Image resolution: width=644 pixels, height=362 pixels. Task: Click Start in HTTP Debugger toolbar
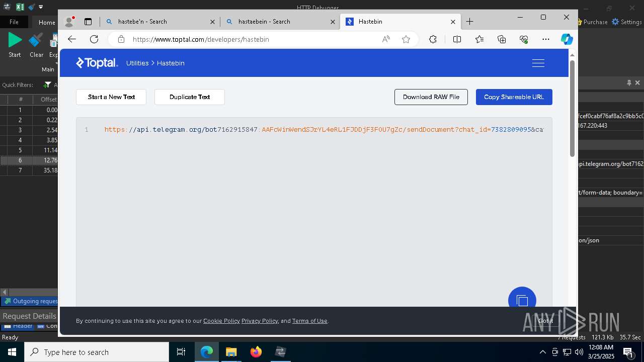click(x=15, y=45)
